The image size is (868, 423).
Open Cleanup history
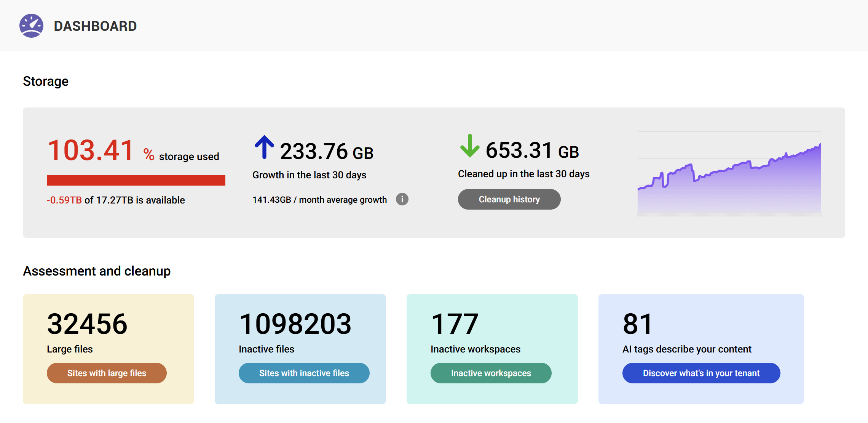tap(509, 199)
